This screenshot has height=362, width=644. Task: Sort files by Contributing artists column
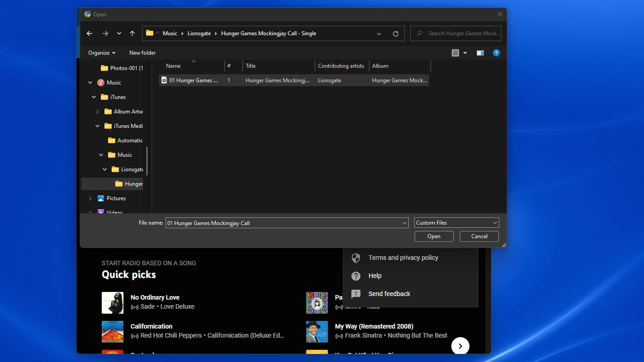[341, 66]
